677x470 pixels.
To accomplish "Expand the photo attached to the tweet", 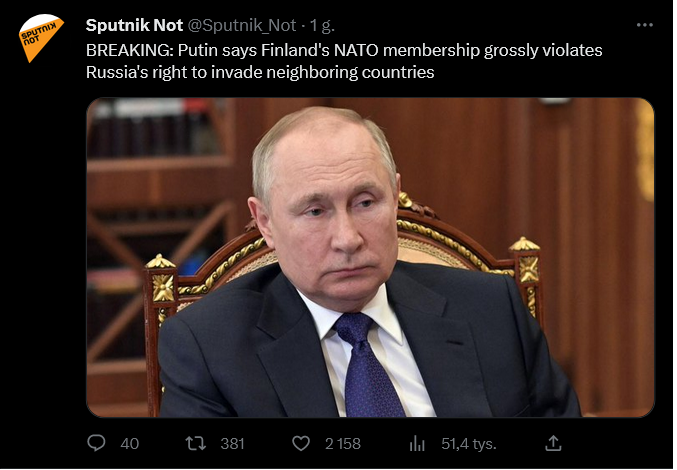I will (370, 257).
